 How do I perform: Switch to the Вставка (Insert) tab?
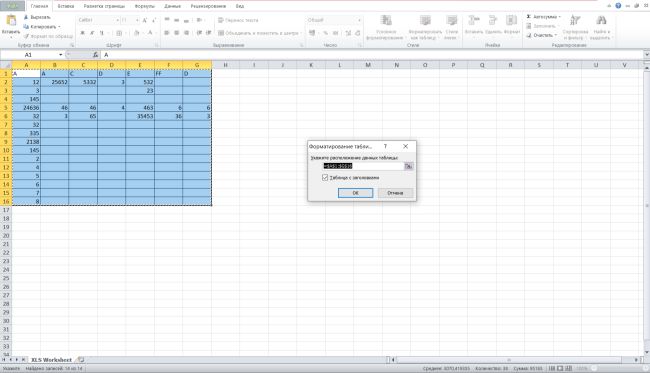65,6
